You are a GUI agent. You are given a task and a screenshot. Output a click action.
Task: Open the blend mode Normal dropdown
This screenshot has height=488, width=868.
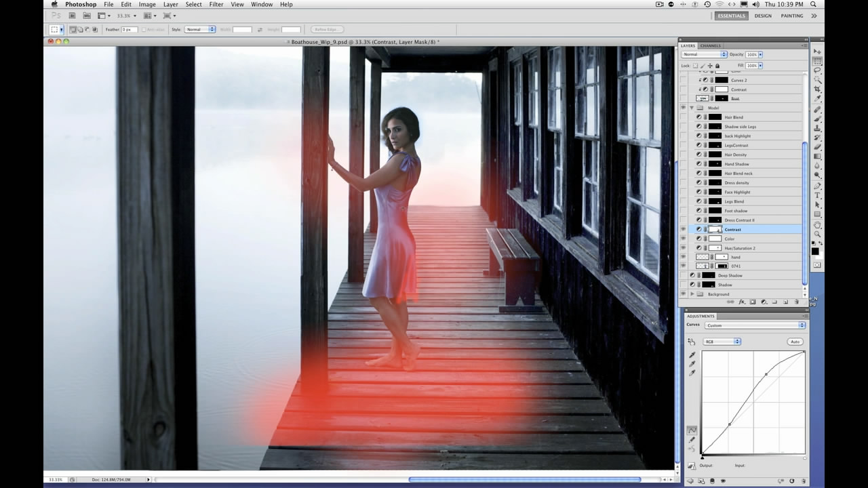(704, 54)
